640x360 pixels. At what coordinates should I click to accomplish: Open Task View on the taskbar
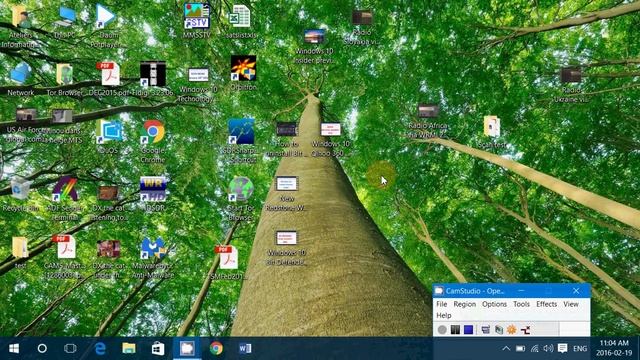70,349
